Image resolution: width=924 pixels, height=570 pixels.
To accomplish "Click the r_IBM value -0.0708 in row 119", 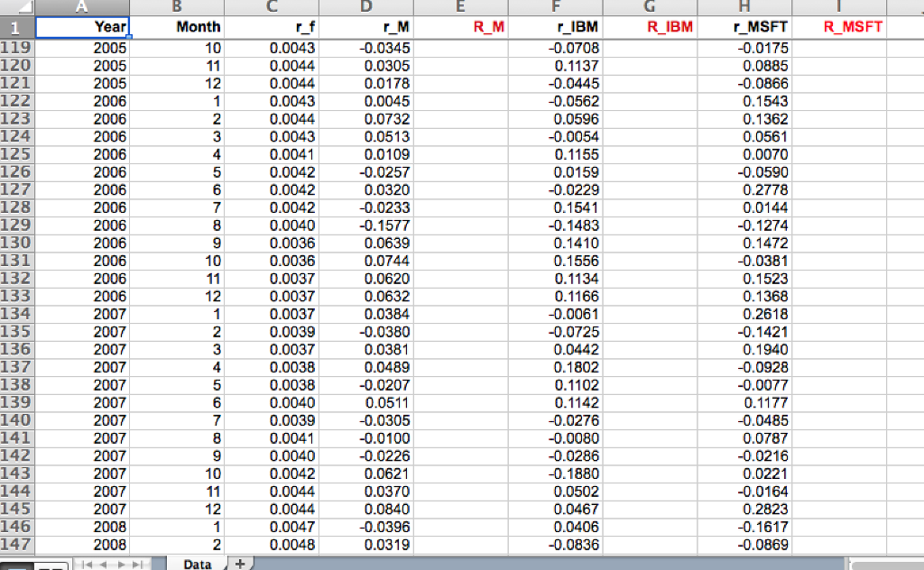I will pos(574,49).
